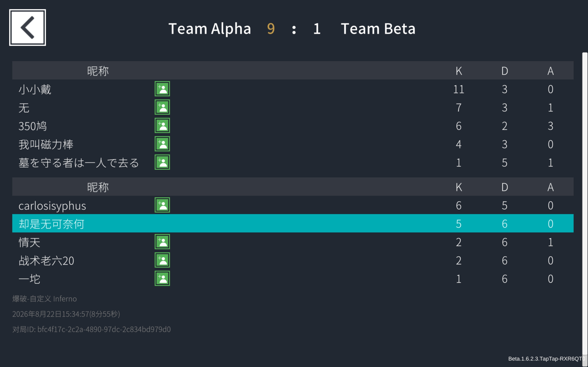Screen dimensions: 588x367
Task: Add 我叫磁力棒 as a friend
Action: [162, 144]
